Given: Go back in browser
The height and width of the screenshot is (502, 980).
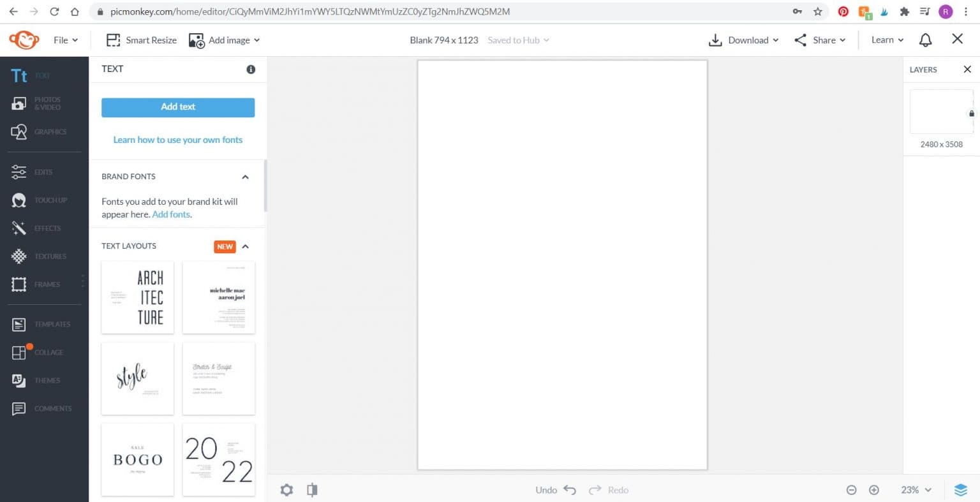Looking at the screenshot, I should pyautogui.click(x=13, y=11).
